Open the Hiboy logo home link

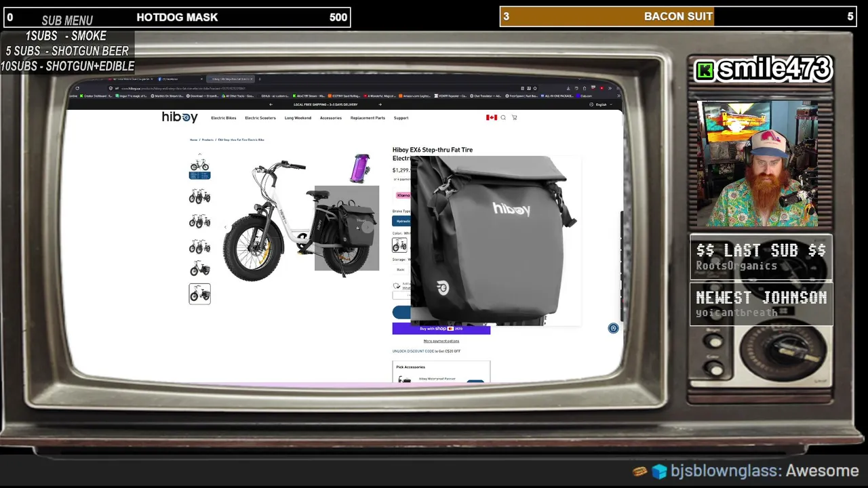click(x=180, y=117)
